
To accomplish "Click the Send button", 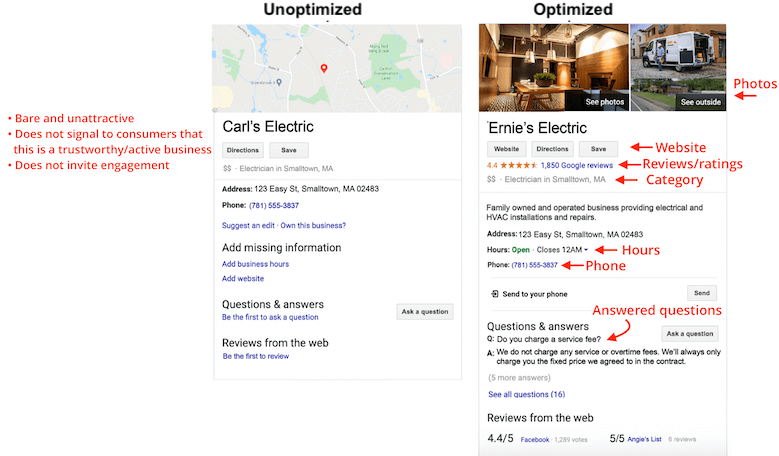I will click(x=701, y=293).
